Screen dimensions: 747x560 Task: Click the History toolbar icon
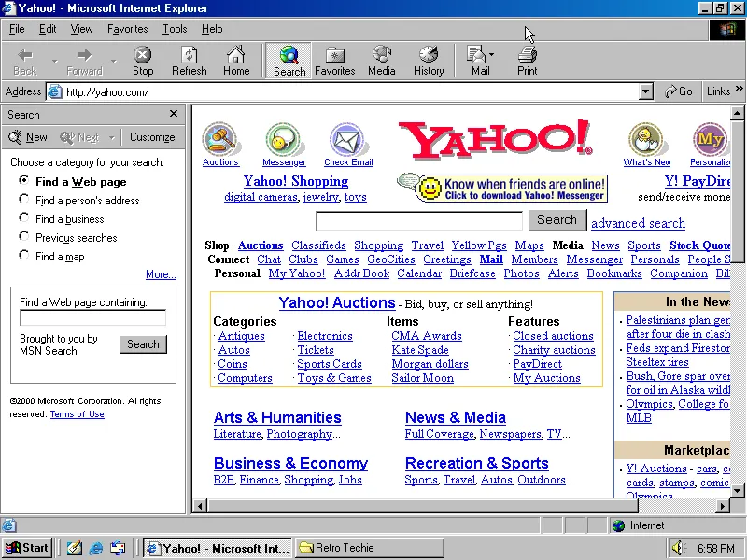[428, 61]
